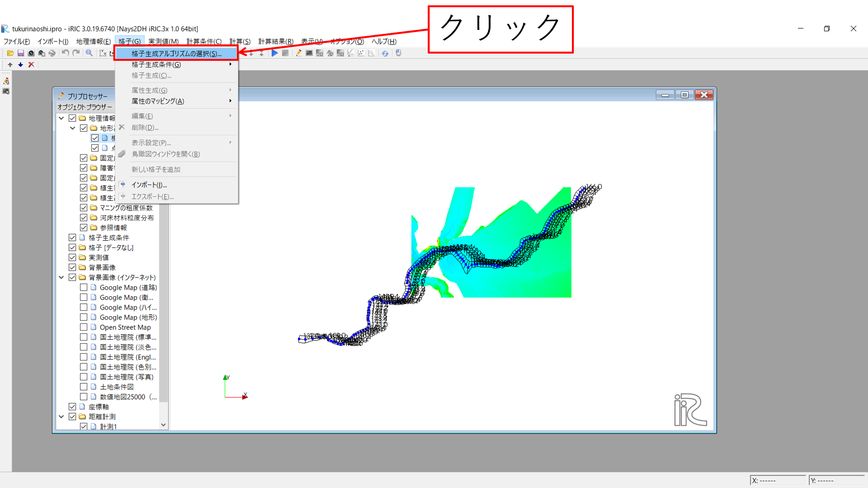Activate the Undo icon
This screenshot has width=868, height=488.
[65, 53]
